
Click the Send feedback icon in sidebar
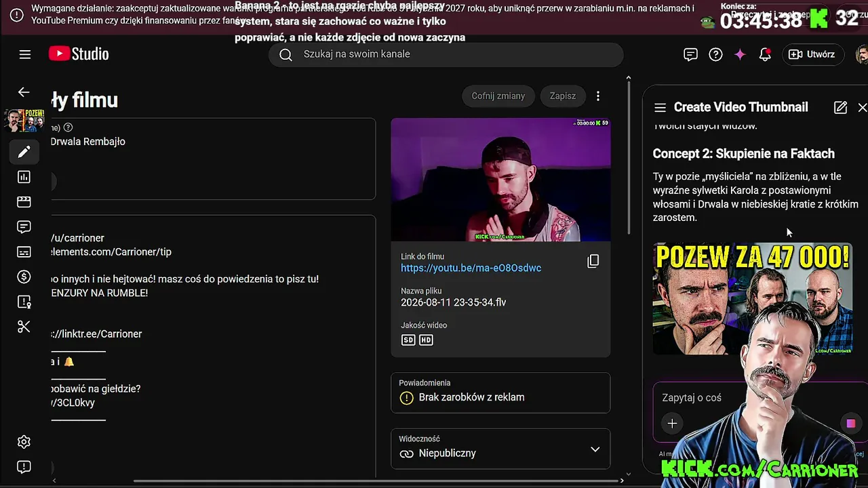(24, 467)
